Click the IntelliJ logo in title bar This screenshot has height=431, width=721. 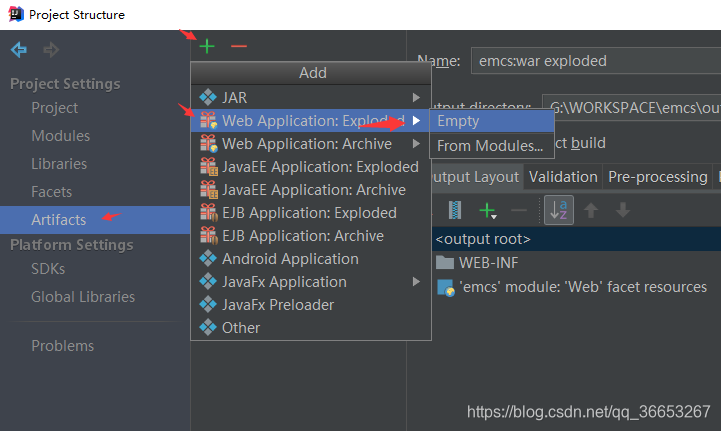point(16,14)
